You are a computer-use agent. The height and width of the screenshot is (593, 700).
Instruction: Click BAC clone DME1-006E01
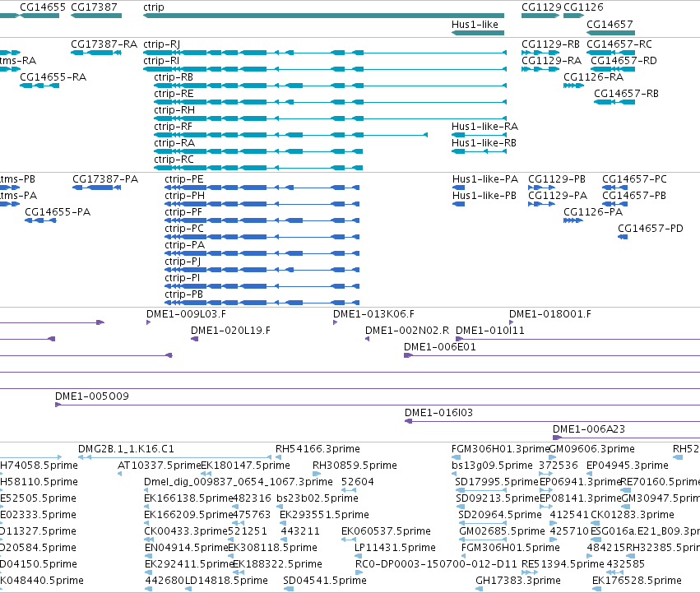pos(440,347)
